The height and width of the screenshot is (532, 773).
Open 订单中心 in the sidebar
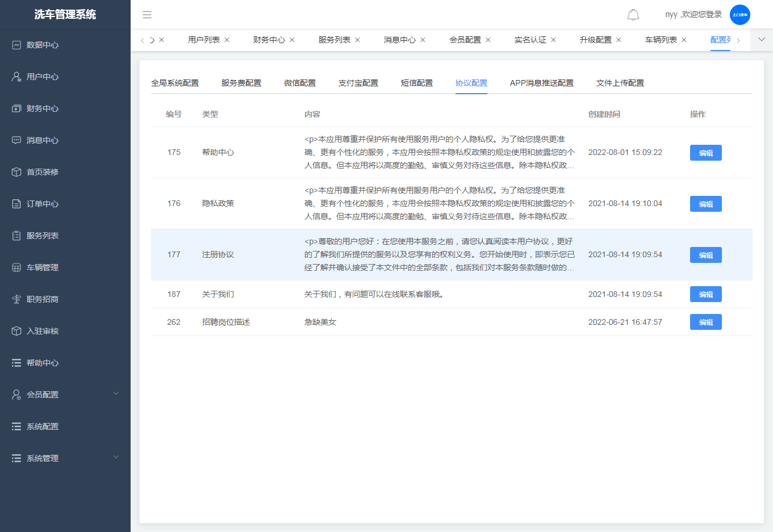coord(43,204)
